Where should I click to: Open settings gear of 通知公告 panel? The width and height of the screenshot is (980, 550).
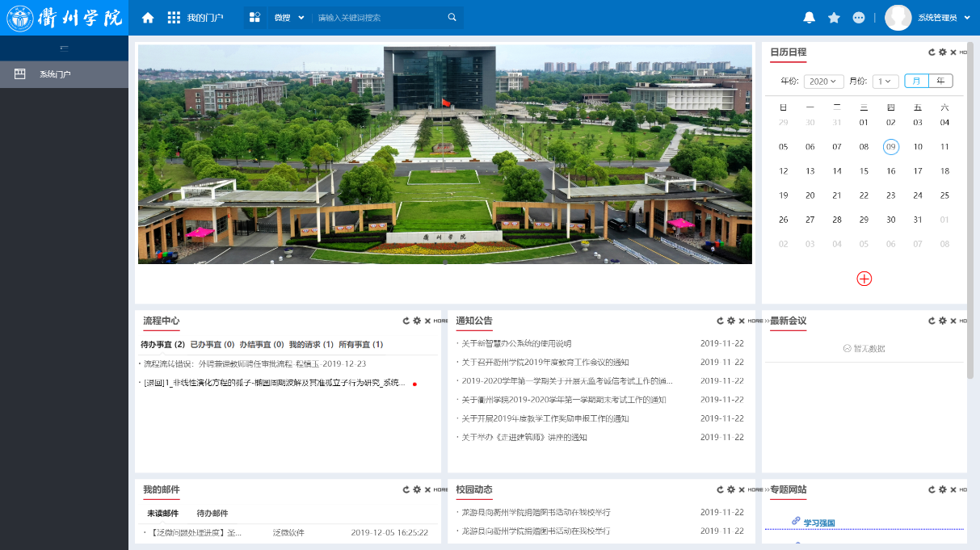730,321
